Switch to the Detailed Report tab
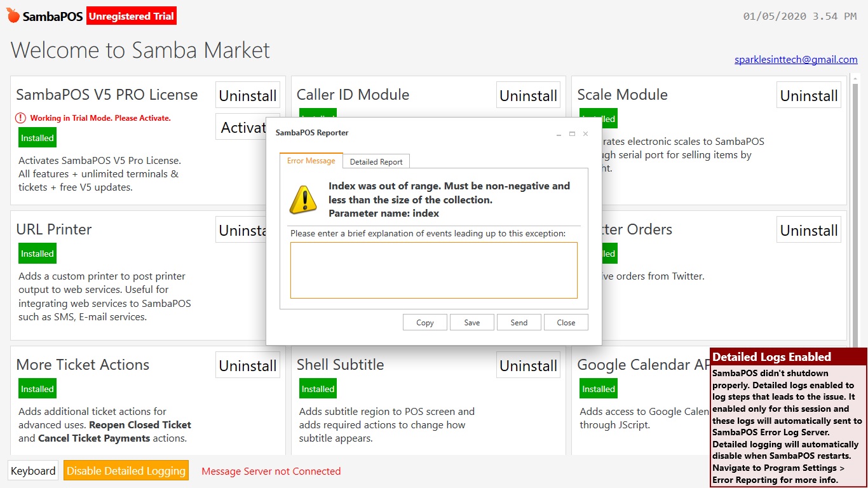Image resolution: width=868 pixels, height=488 pixels. (x=376, y=161)
